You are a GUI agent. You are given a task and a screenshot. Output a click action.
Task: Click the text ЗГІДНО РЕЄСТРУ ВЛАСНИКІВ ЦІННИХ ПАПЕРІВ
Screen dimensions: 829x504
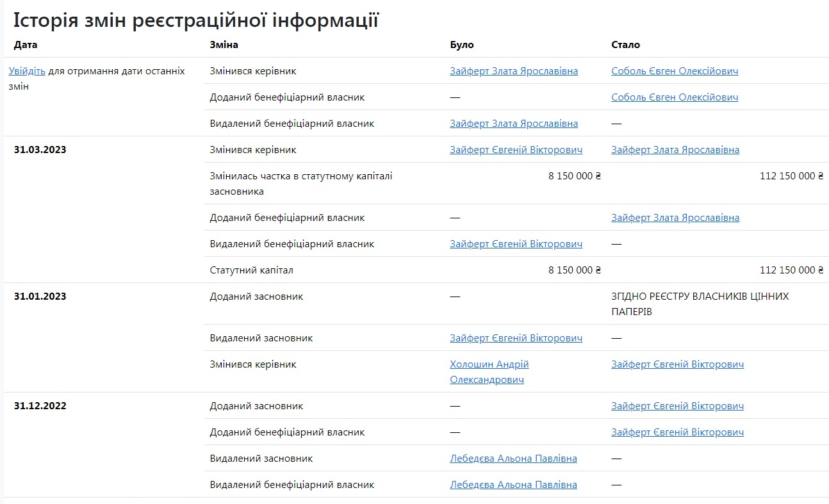(x=700, y=304)
